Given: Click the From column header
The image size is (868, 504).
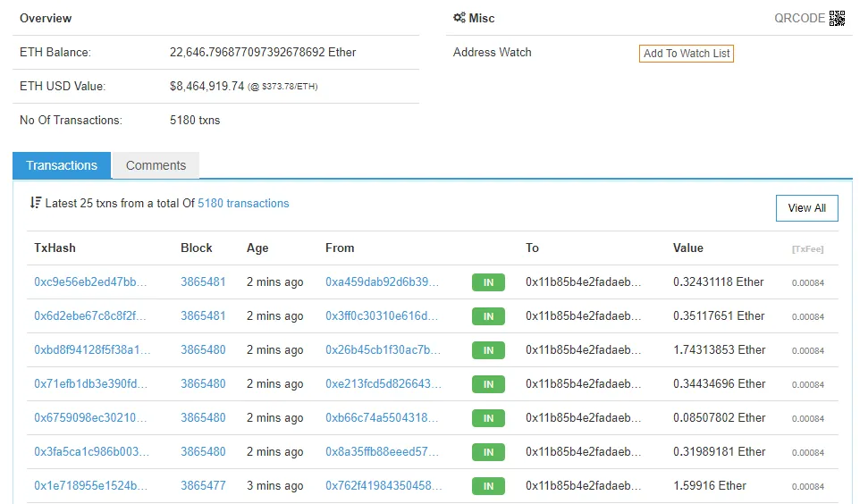Looking at the screenshot, I should [340, 248].
